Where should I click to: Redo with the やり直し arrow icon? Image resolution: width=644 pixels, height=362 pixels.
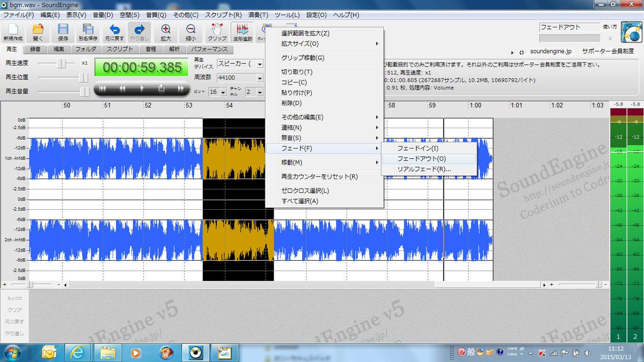coord(140,32)
